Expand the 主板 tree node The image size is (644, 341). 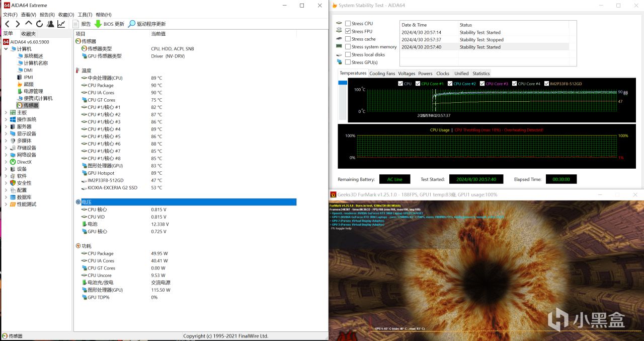tap(6, 112)
